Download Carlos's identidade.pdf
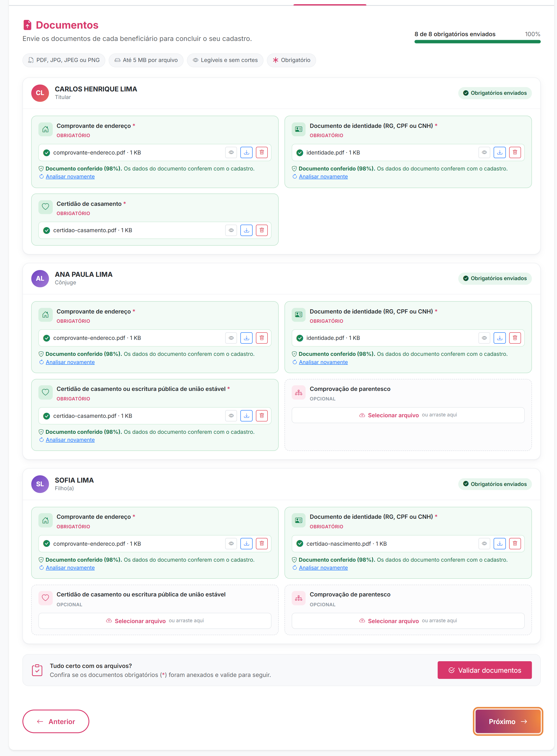The width and height of the screenshot is (557, 756). [500, 152]
